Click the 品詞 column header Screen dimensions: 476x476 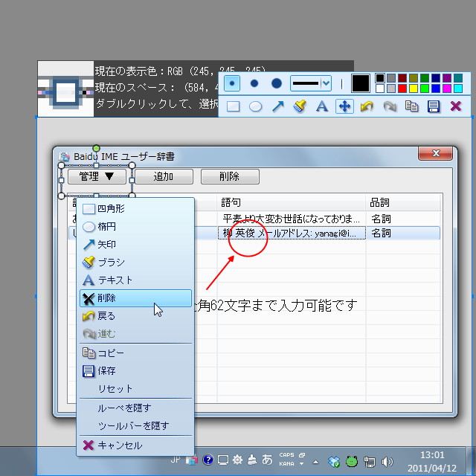(x=403, y=202)
